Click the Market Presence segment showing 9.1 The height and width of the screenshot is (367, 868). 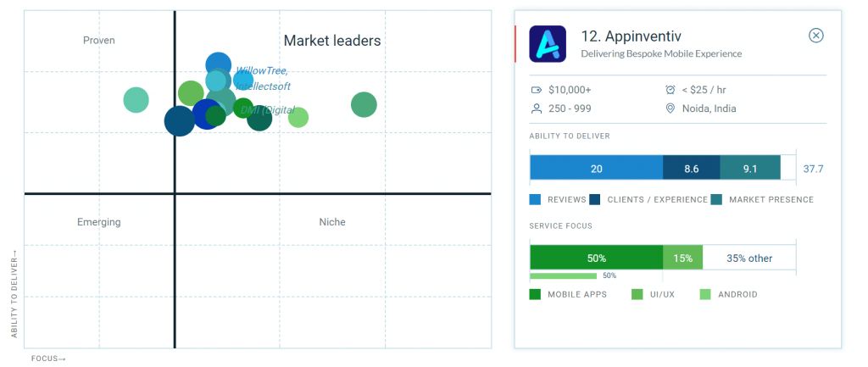pos(750,168)
